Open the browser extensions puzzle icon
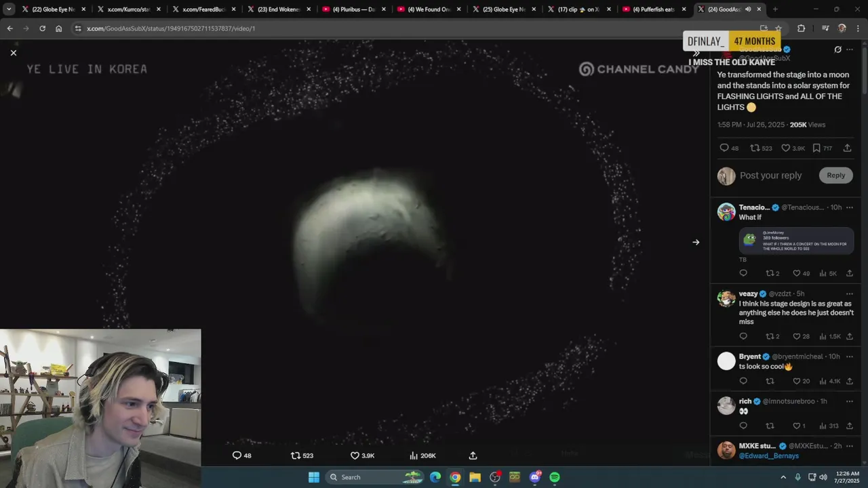This screenshot has height=488, width=868. pyautogui.click(x=801, y=28)
